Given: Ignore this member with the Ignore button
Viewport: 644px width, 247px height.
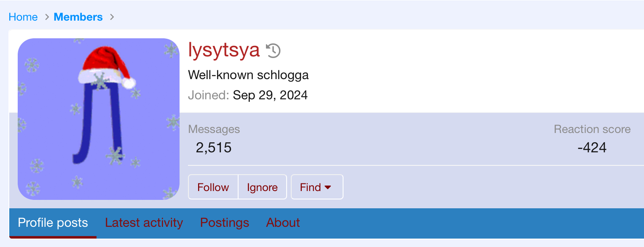Looking at the screenshot, I should coord(262,187).
